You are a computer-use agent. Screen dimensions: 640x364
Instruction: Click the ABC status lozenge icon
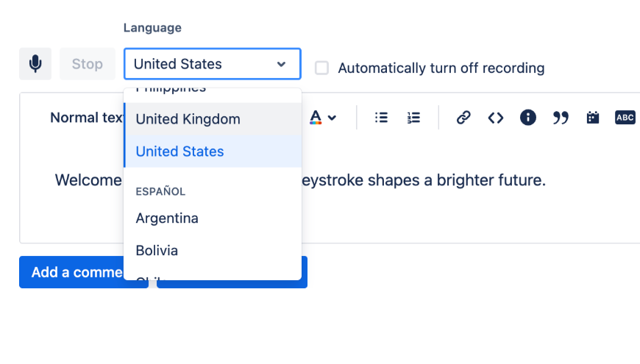coord(625,118)
